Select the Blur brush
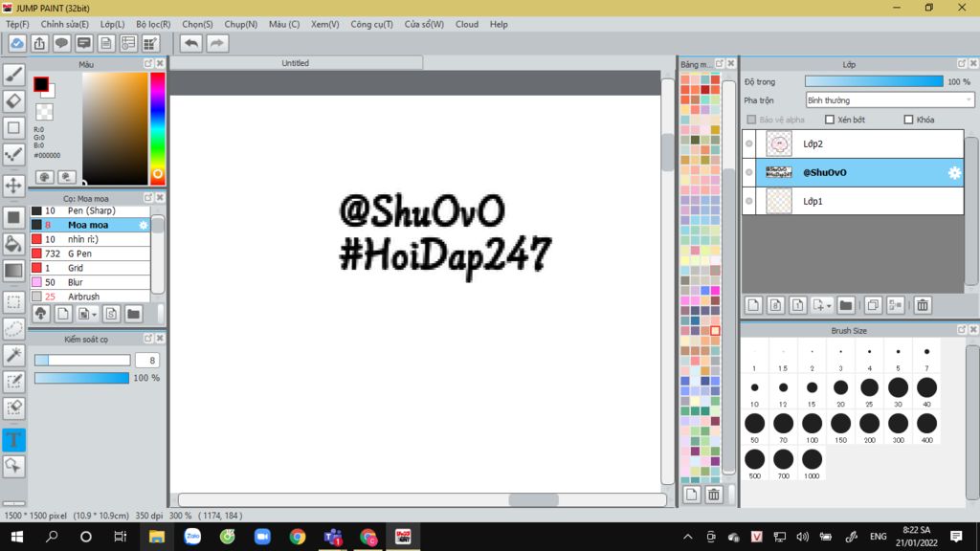The height and width of the screenshot is (551, 980). (91, 282)
